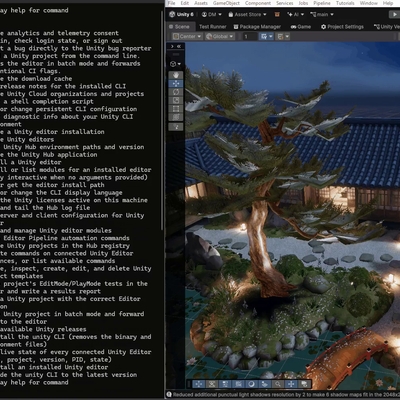Select the combined Transform tool
The image size is (400, 400).
tap(176, 117)
